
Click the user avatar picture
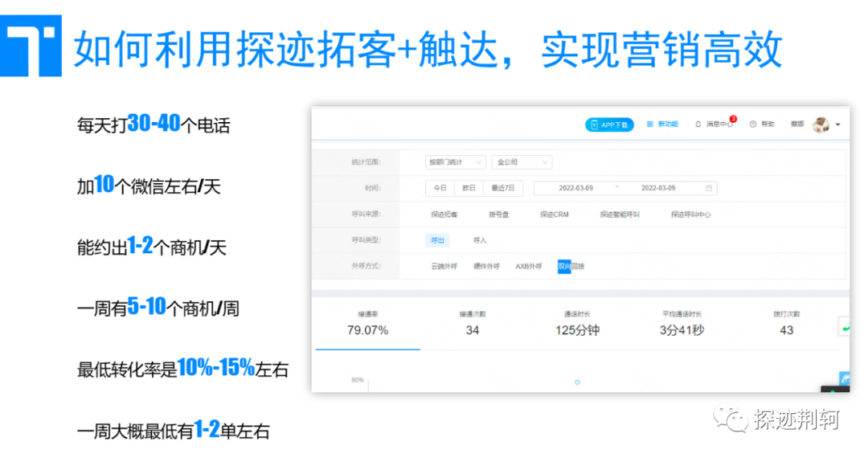[821, 125]
